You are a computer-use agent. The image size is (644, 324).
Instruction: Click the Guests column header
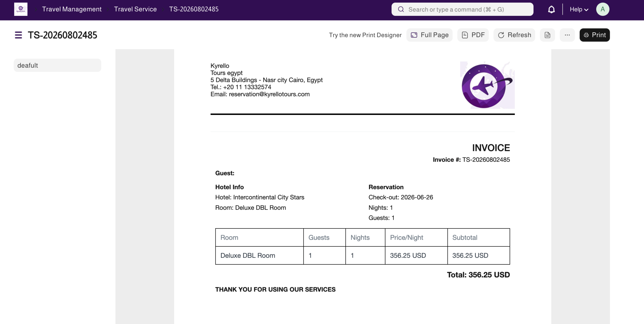[x=325, y=237]
